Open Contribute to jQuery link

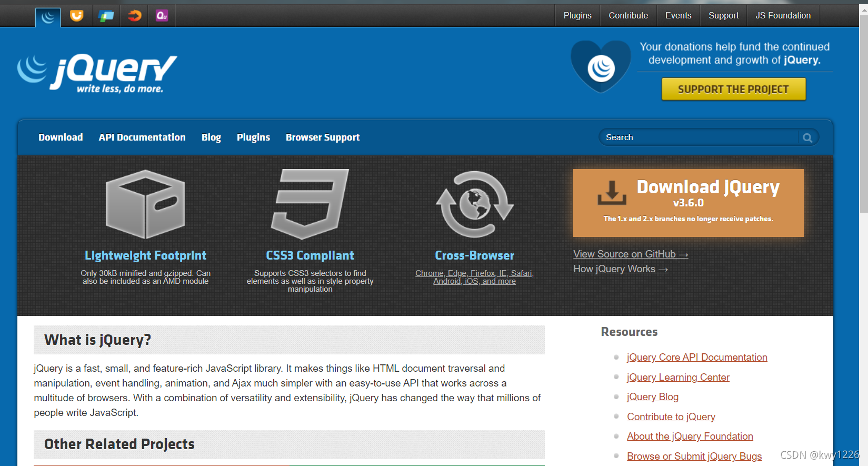tap(671, 417)
